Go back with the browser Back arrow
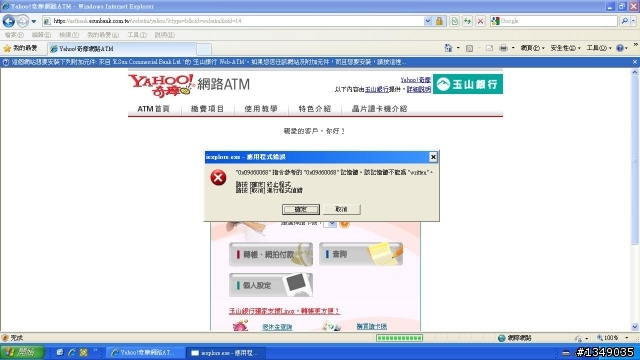This screenshot has width=640, height=360. [9, 21]
